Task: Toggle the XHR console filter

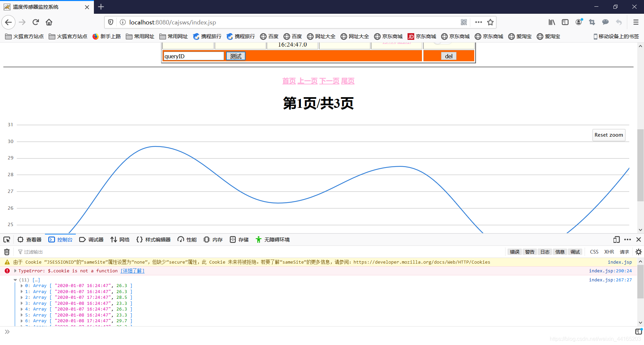Action: pos(609,252)
